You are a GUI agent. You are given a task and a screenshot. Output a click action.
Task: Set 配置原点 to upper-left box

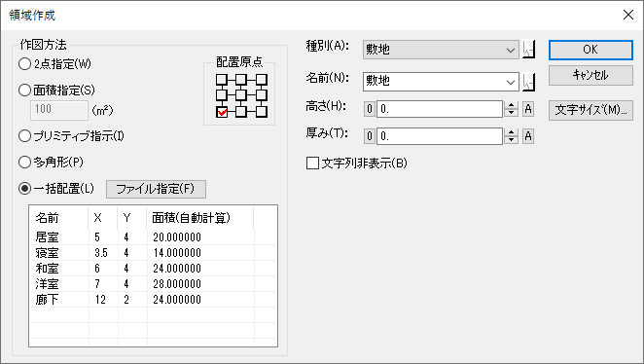click(222, 79)
